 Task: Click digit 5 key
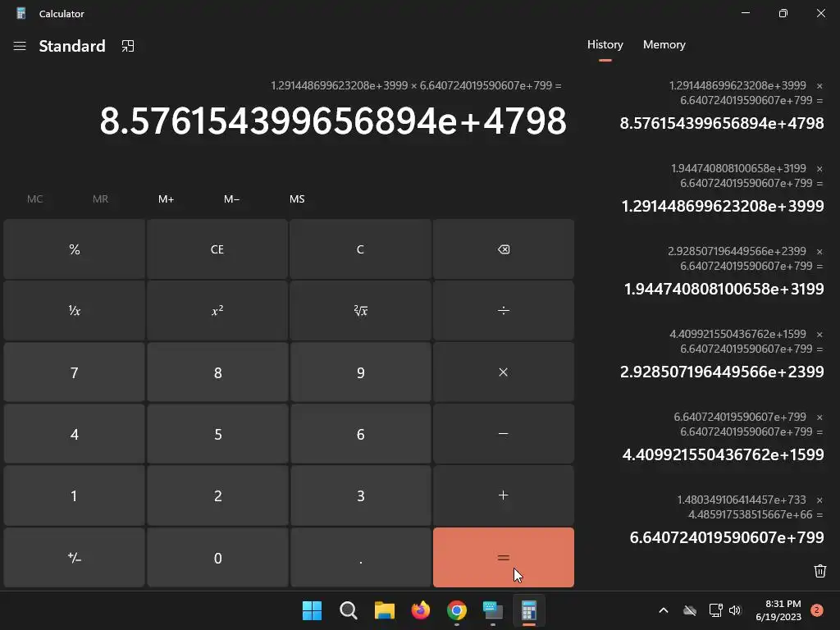coord(217,434)
